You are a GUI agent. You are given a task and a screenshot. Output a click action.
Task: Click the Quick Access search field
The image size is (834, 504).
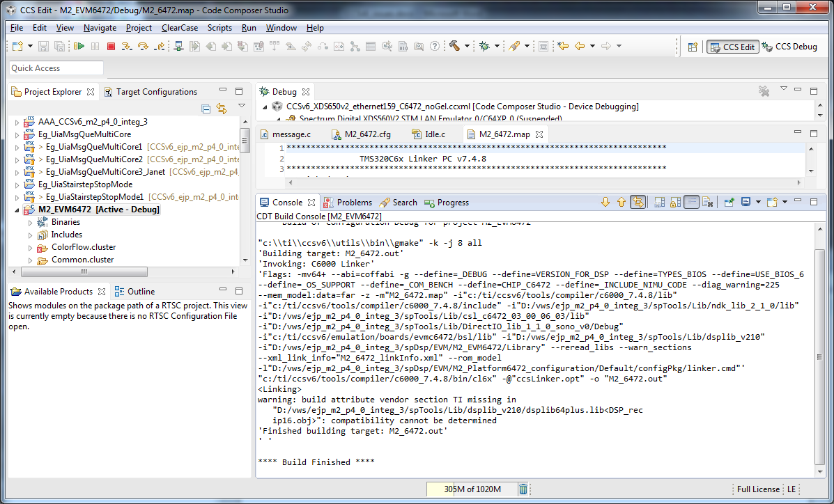[x=56, y=68]
